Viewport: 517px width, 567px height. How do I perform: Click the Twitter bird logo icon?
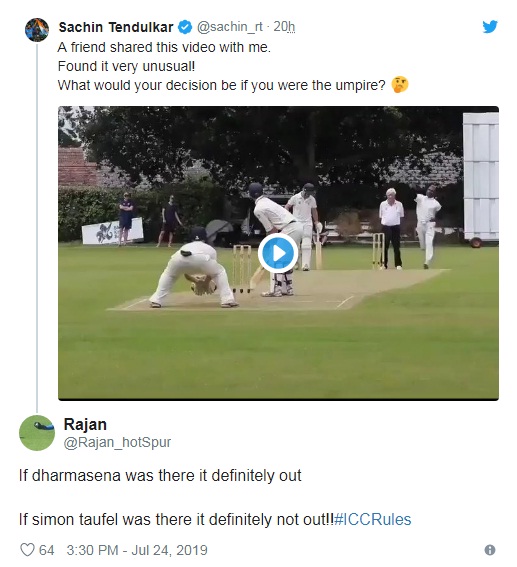click(x=490, y=26)
